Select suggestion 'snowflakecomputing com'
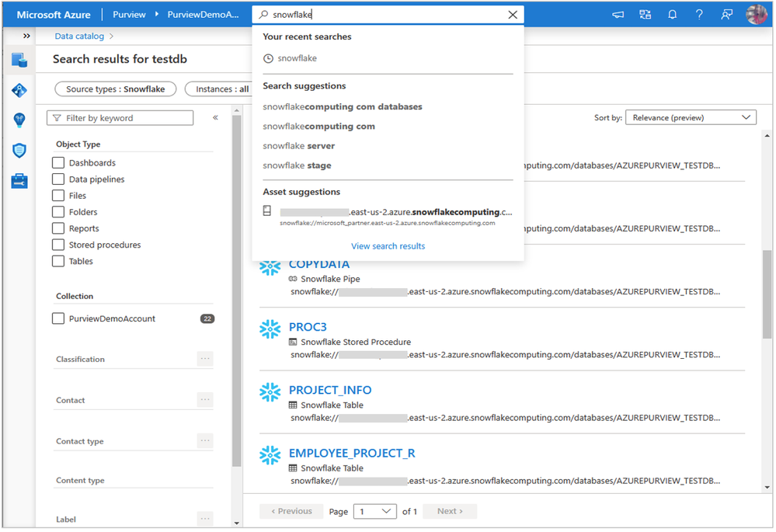Image resolution: width=776 pixels, height=532 pixels. 318,126
